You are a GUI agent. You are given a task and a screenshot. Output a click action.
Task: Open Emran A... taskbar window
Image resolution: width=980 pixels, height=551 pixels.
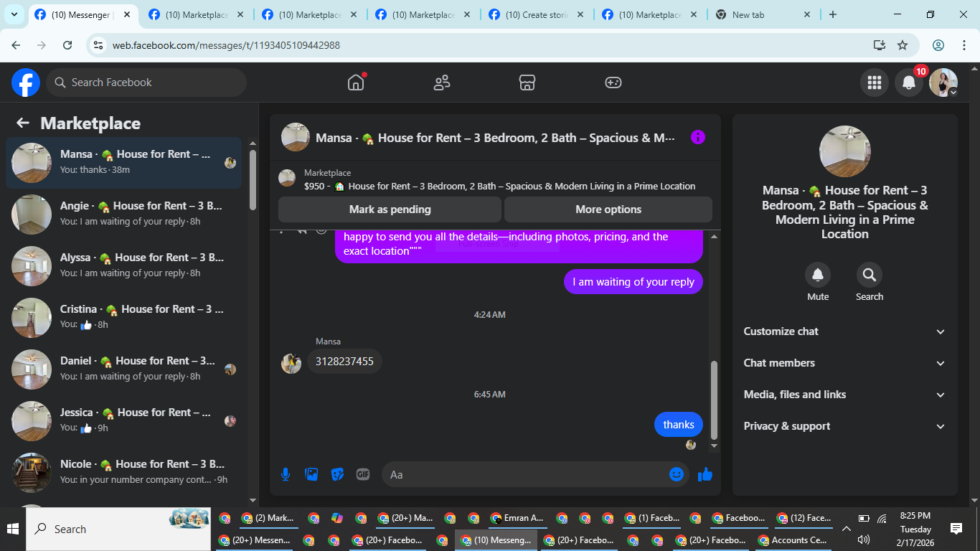(x=517, y=518)
